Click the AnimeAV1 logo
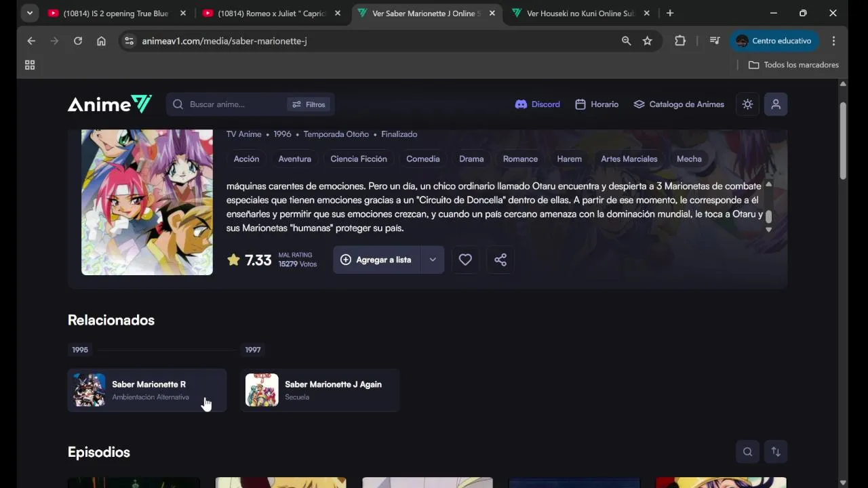868x488 pixels. pos(110,104)
